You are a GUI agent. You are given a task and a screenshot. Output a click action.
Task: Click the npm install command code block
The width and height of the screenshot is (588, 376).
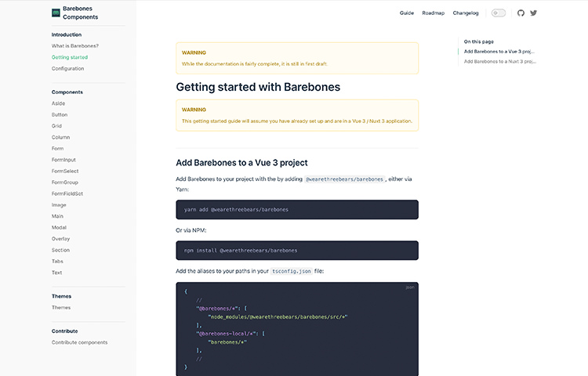point(297,251)
